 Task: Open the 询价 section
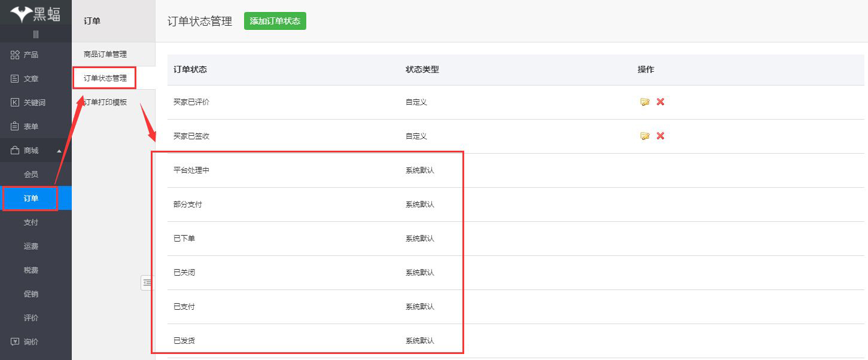(x=31, y=342)
